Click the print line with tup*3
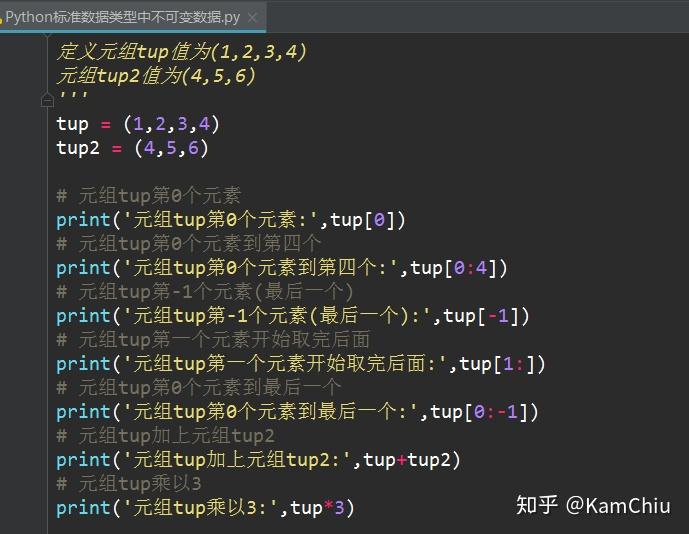Image resolution: width=689 pixels, height=534 pixels. click(x=205, y=508)
